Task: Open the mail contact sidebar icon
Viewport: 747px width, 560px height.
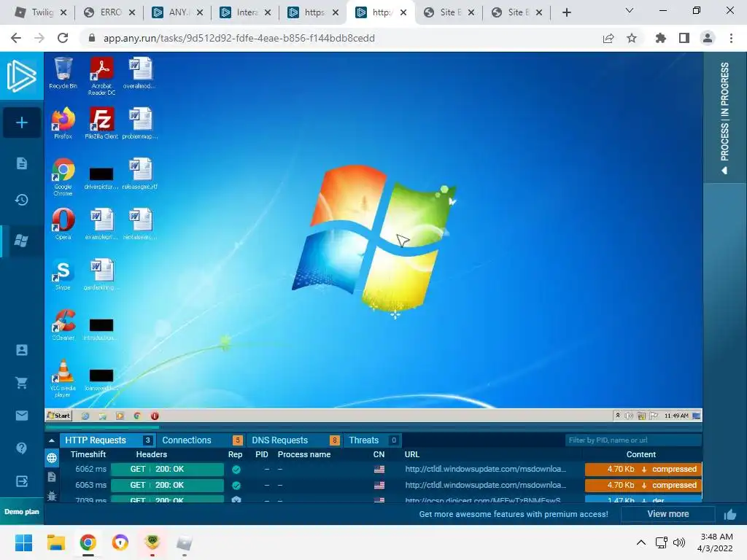Action: (21, 416)
